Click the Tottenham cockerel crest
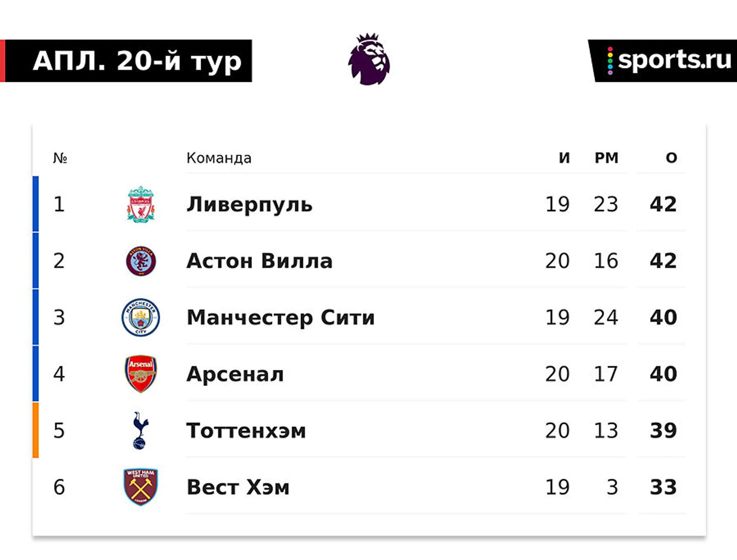The height and width of the screenshot is (560, 737). pyautogui.click(x=140, y=430)
